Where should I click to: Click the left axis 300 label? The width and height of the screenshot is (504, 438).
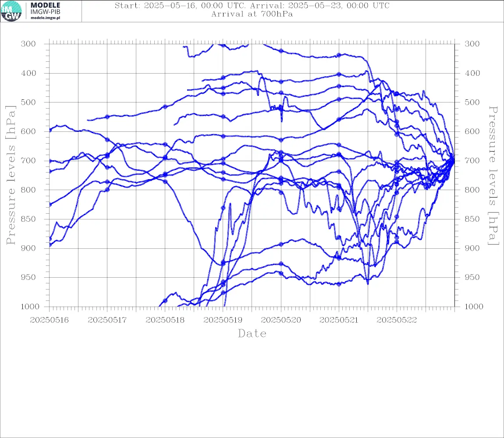pyautogui.click(x=28, y=44)
